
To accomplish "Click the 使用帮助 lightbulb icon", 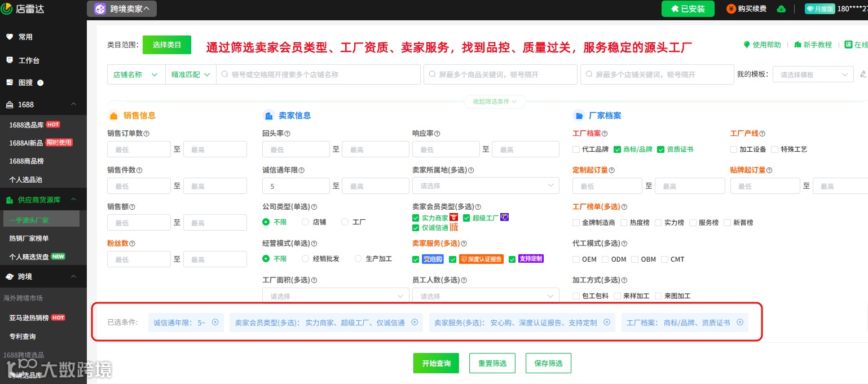I will tap(747, 45).
